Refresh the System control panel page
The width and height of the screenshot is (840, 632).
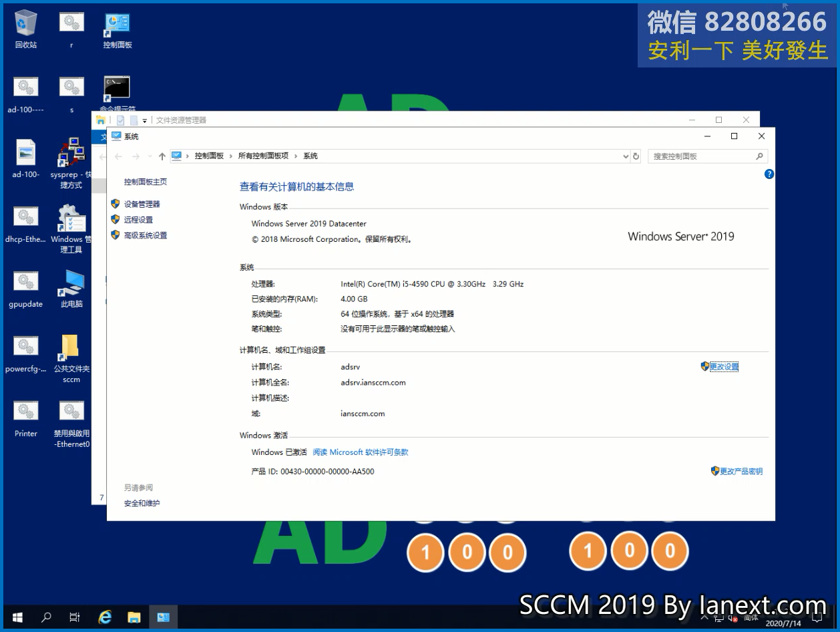tap(636, 156)
